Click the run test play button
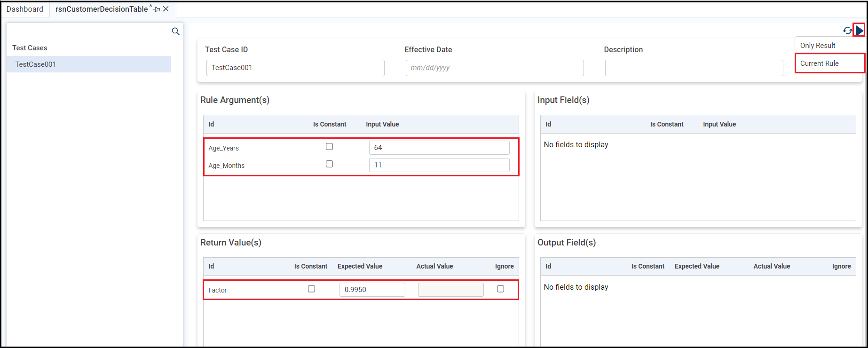Image resolution: width=868 pixels, height=348 pixels. (x=860, y=31)
